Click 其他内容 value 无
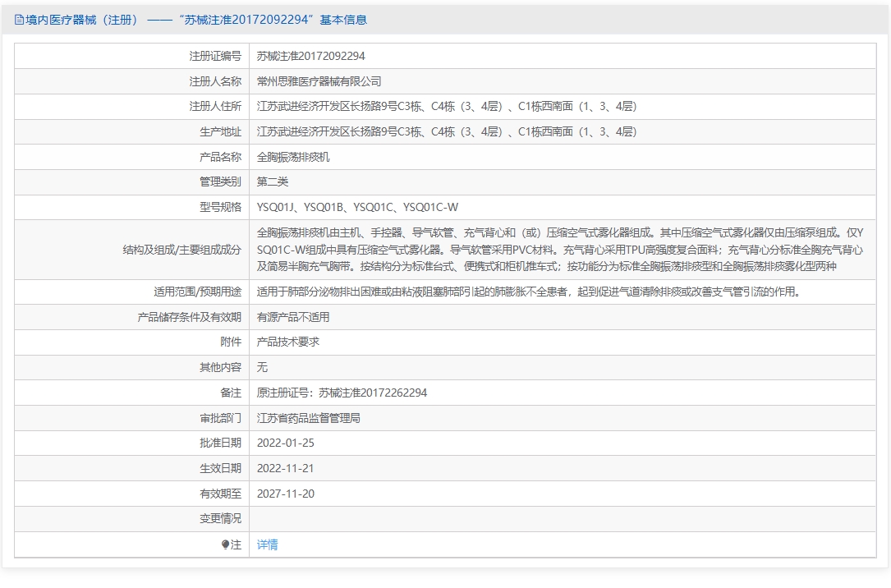The height and width of the screenshot is (588, 891). click(x=262, y=367)
